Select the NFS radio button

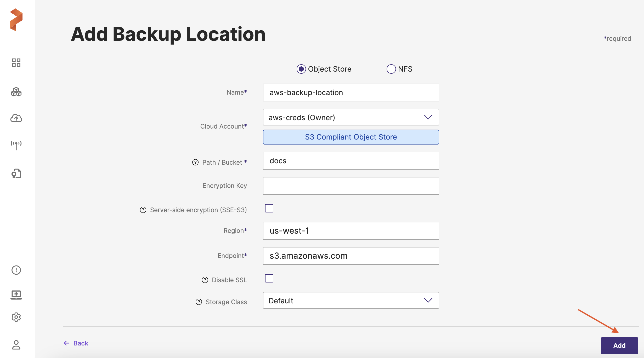point(391,69)
